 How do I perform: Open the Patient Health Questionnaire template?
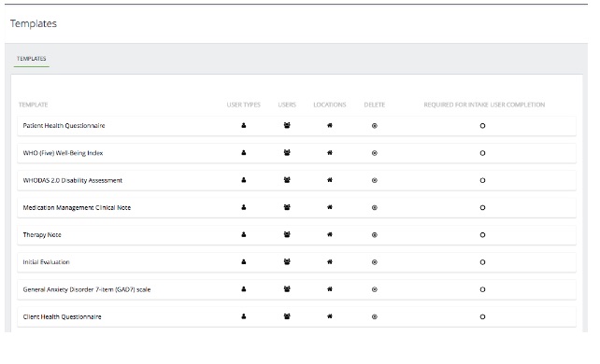[x=64, y=126]
